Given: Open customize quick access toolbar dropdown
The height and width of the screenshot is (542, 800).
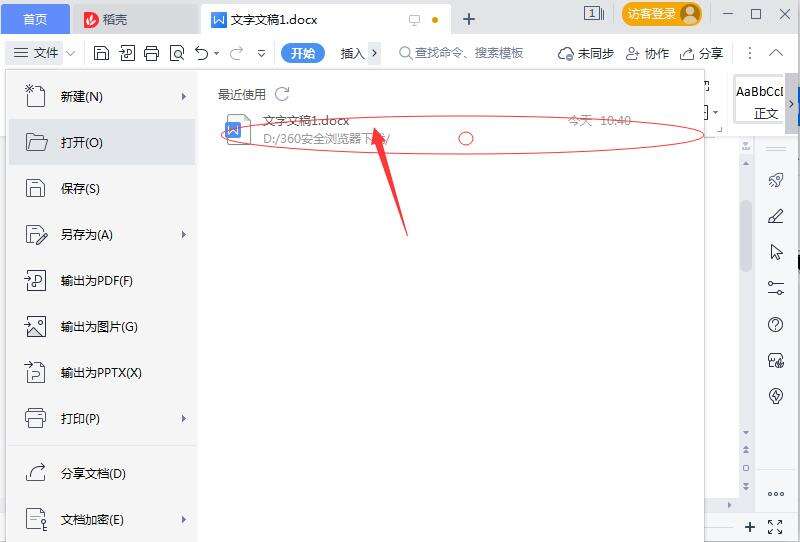Looking at the screenshot, I should [x=261, y=53].
